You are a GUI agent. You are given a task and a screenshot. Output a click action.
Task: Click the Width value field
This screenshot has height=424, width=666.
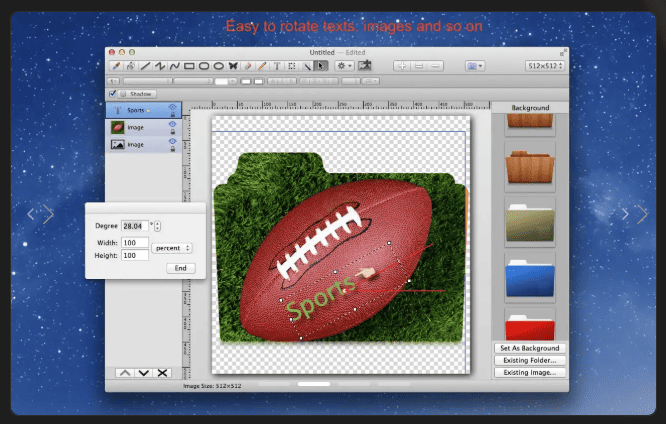point(135,243)
